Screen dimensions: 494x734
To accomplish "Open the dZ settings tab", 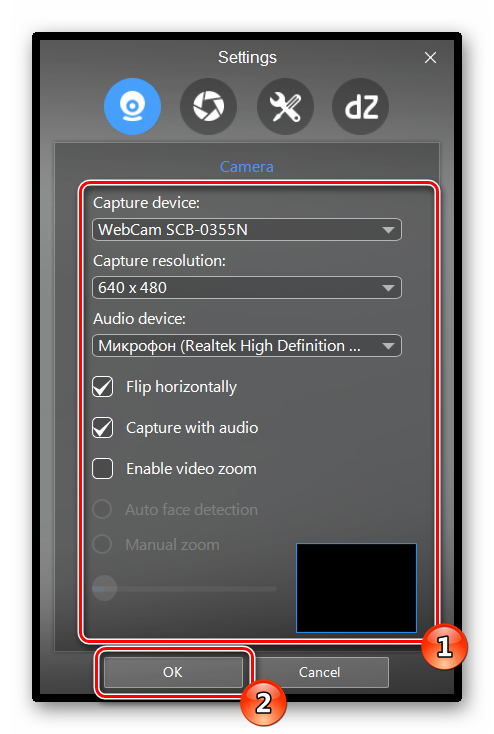I will tap(361, 106).
